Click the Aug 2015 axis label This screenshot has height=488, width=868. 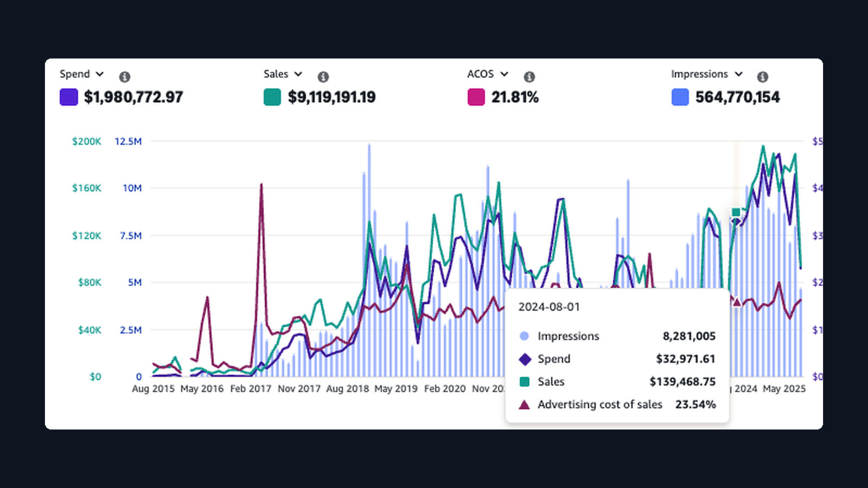tap(154, 389)
